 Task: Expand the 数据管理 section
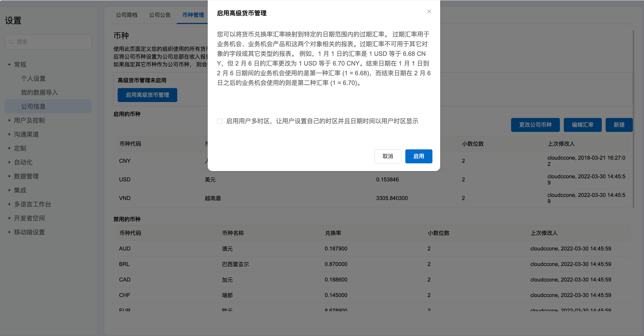click(x=9, y=176)
